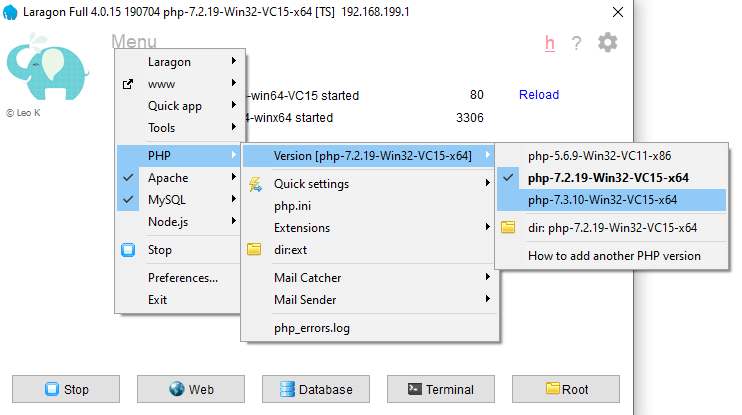Click the blue stop icon in the menu

(128, 250)
